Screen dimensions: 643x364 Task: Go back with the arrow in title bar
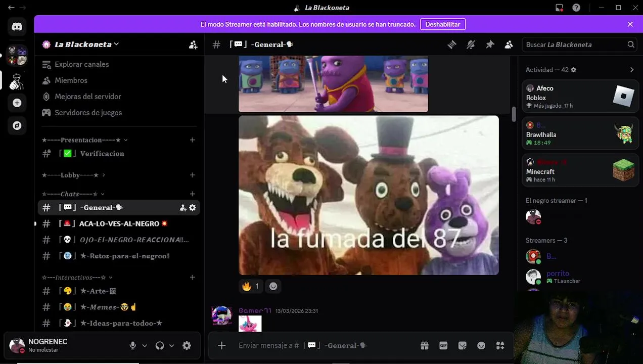[11, 8]
